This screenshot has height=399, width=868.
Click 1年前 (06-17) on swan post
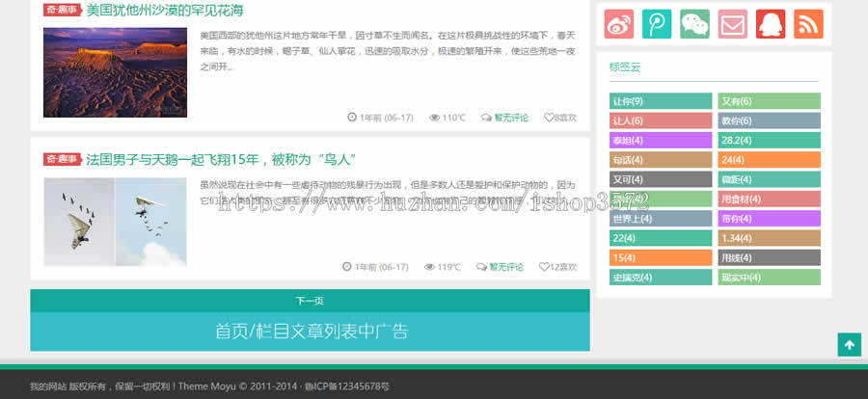tap(381, 267)
